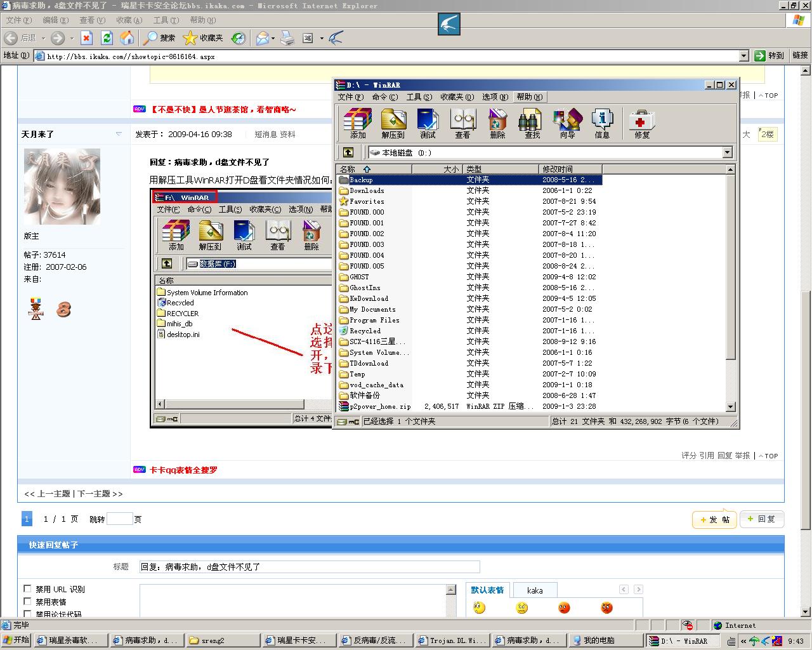Expand the WinRAR drive path dropdown
Image resolution: width=812 pixels, height=650 pixels.
tap(728, 152)
